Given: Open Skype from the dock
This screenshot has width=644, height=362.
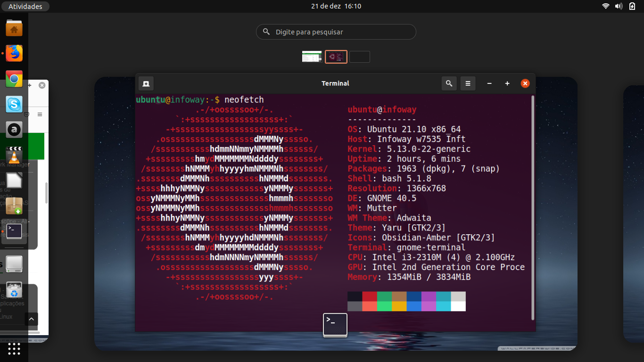Looking at the screenshot, I should point(14,104).
